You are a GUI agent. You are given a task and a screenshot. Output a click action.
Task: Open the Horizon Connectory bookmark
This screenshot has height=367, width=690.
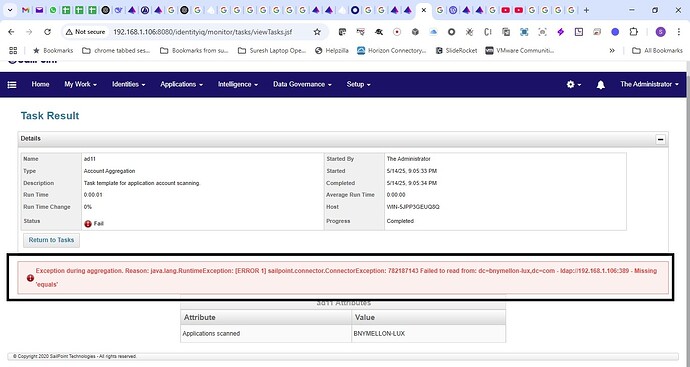click(392, 51)
